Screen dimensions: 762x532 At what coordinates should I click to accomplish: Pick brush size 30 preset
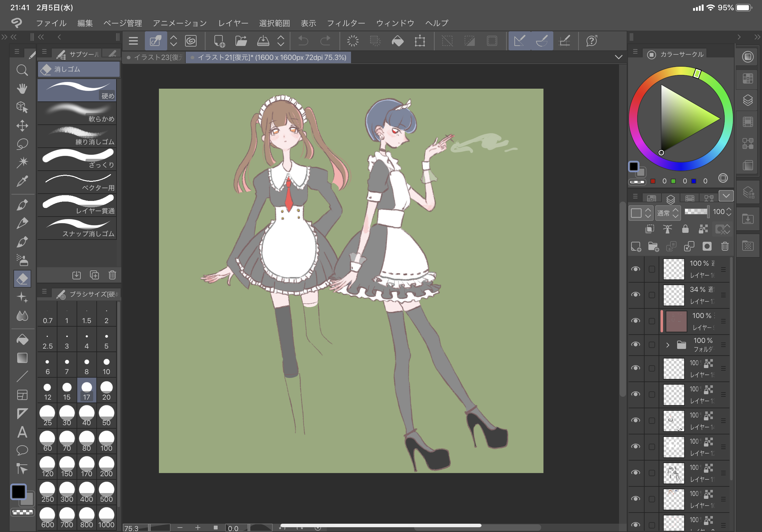(67, 416)
